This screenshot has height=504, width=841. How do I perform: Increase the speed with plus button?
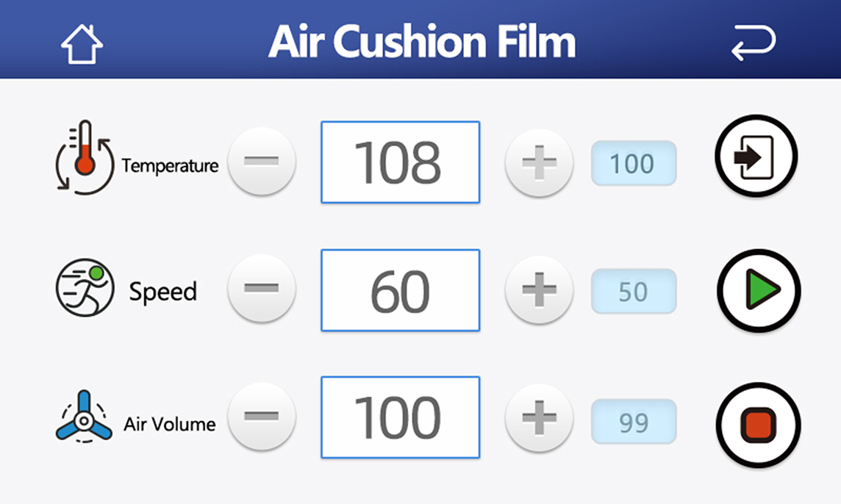pos(539,289)
